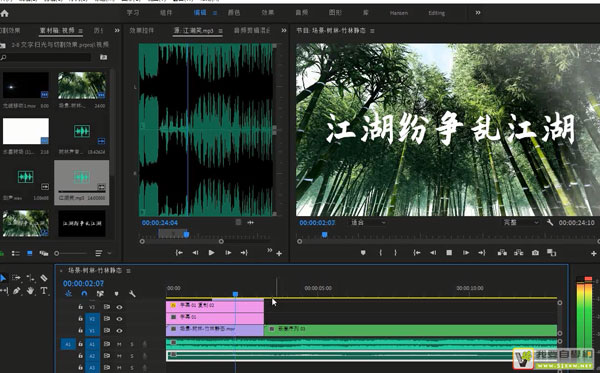The width and height of the screenshot is (600, 373).
Task: Show hidden Project panel group tabs
Action: [117, 30]
